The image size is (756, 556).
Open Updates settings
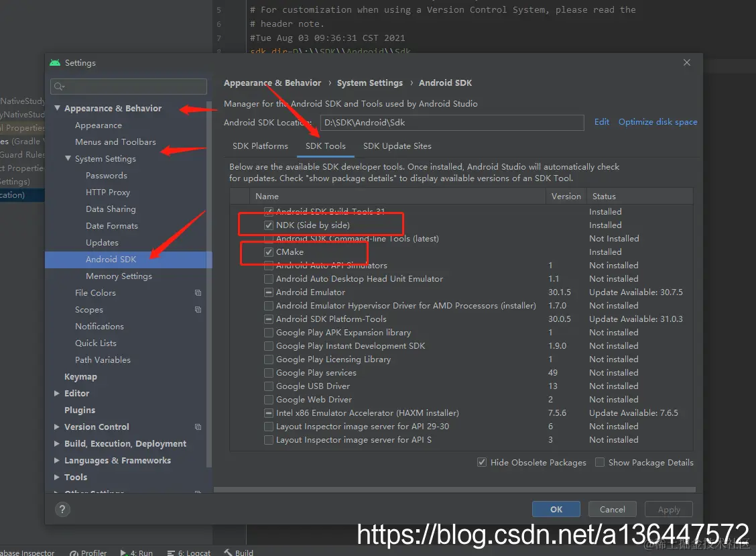103,243
